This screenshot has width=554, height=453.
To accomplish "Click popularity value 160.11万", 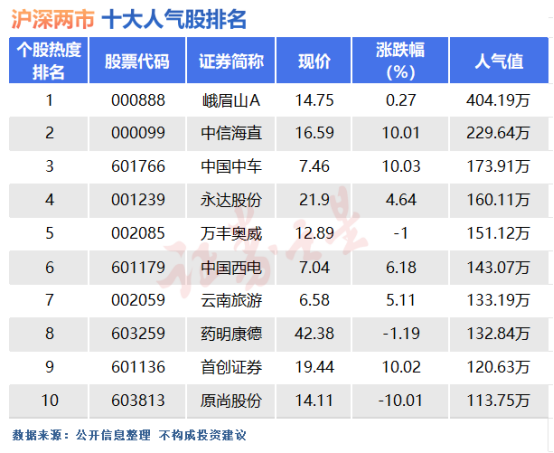I will click(x=498, y=200).
